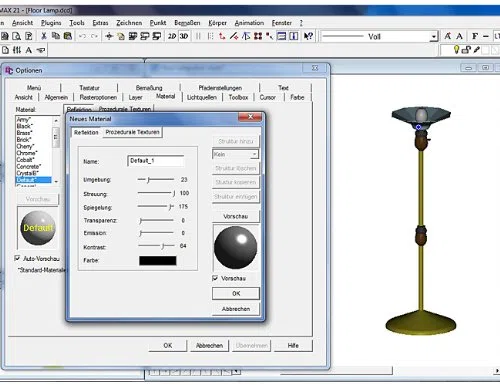The width and height of the screenshot is (500, 385).
Task: Click the plain A text style icon
Action: tap(460, 36)
